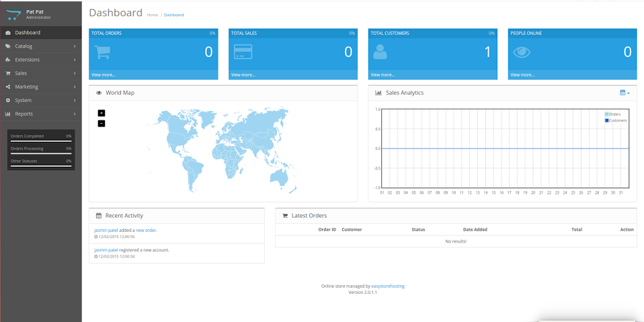The height and width of the screenshot is (322, 644).
Task: Click the credit card icon in Total Sales tile
Action: [243, 52]
